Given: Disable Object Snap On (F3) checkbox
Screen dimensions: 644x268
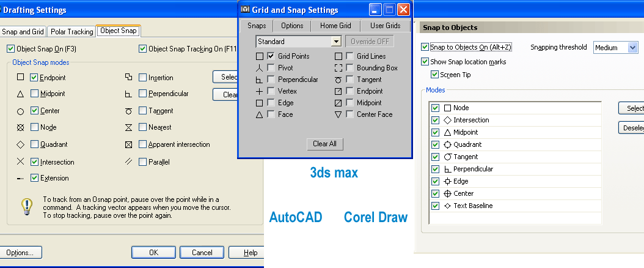Looking at the screenshot, I should pos(10,48).
